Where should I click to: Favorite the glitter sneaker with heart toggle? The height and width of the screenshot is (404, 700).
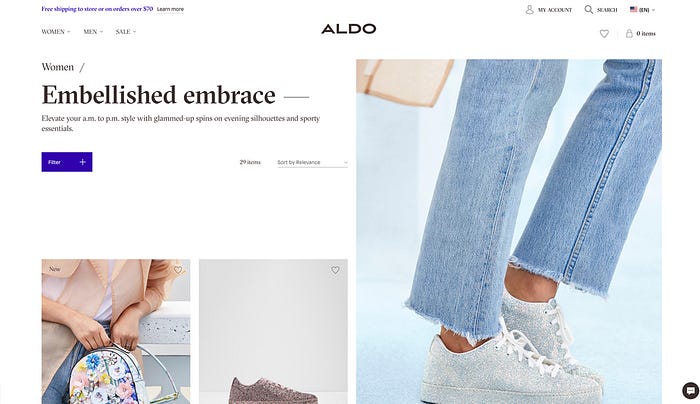[335, 270]
